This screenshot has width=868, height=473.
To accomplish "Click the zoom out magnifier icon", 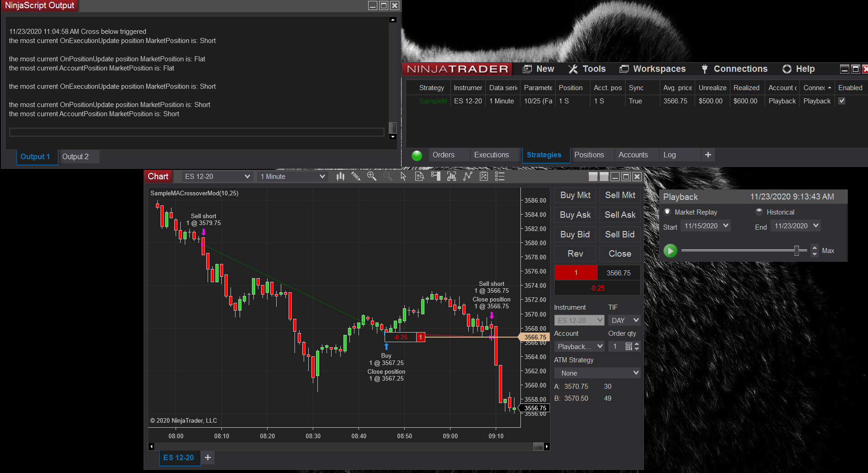I will click(387, 177).
